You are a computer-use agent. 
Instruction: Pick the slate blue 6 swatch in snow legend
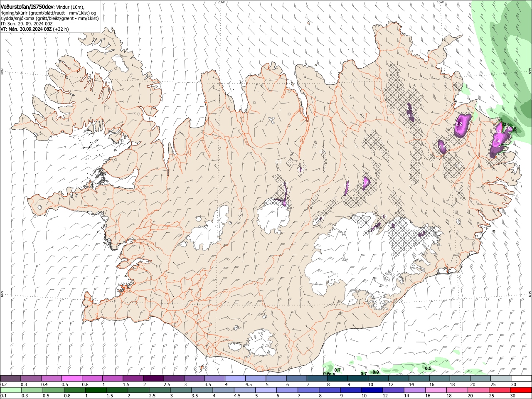pos(297,378)
